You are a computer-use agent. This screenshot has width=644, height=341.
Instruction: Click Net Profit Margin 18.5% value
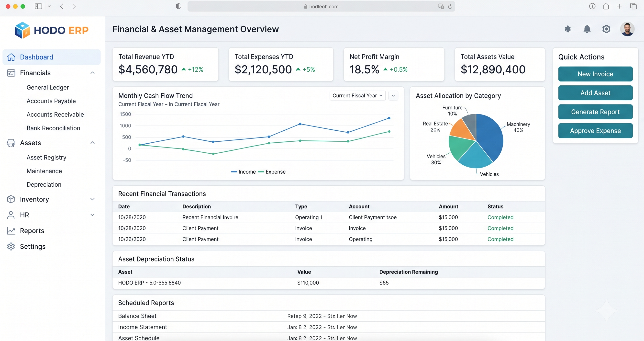click(x=364, y=69)
